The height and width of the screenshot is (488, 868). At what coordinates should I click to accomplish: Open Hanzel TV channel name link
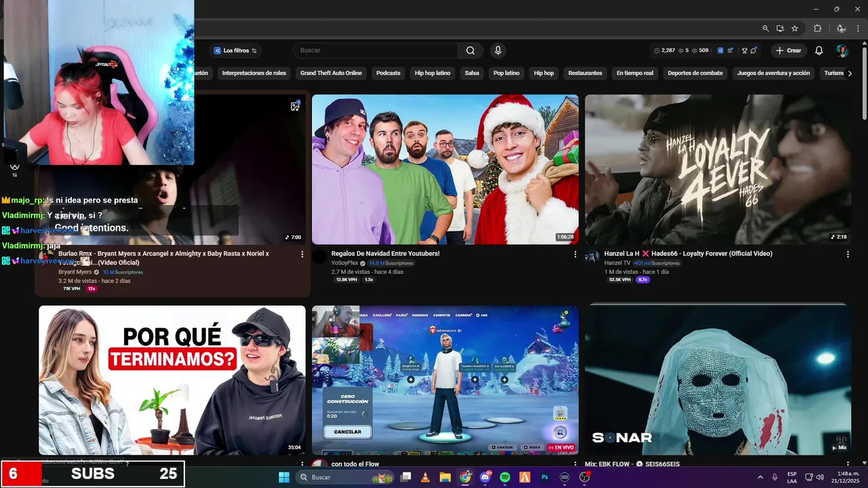[x=617, y=263]
